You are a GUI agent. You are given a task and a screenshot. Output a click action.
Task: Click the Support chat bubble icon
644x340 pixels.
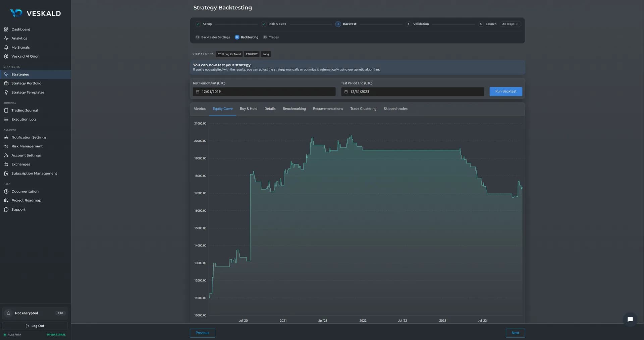(6, 210)
